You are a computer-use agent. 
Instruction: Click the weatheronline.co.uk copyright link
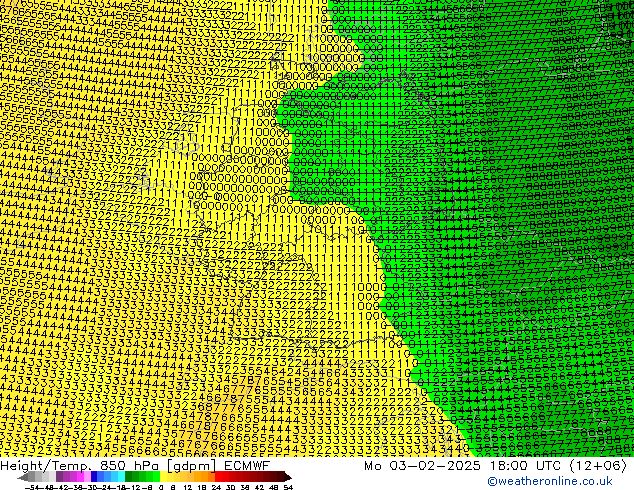click(549, 481)
